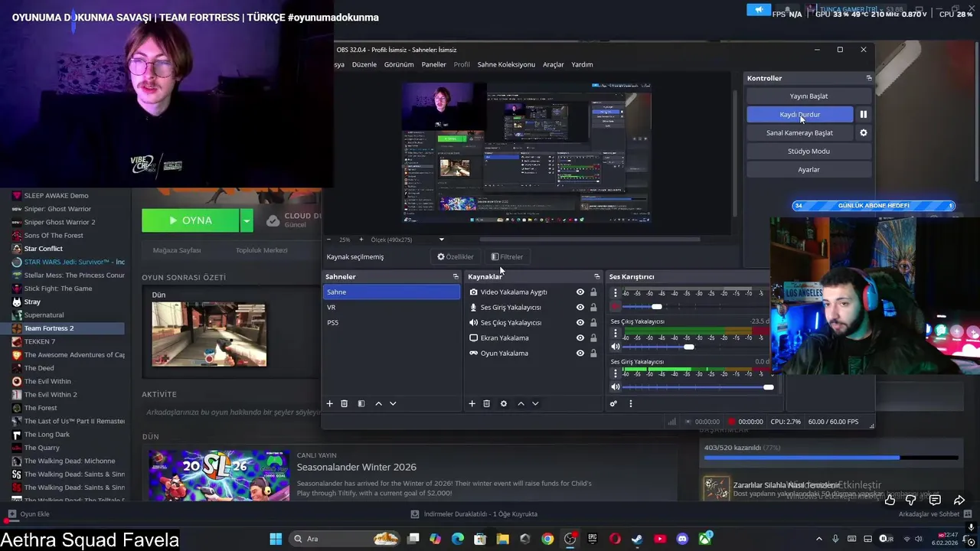
Task: Open the Görünüm menu
Action: pyautogui.click(x=399, y=64)
